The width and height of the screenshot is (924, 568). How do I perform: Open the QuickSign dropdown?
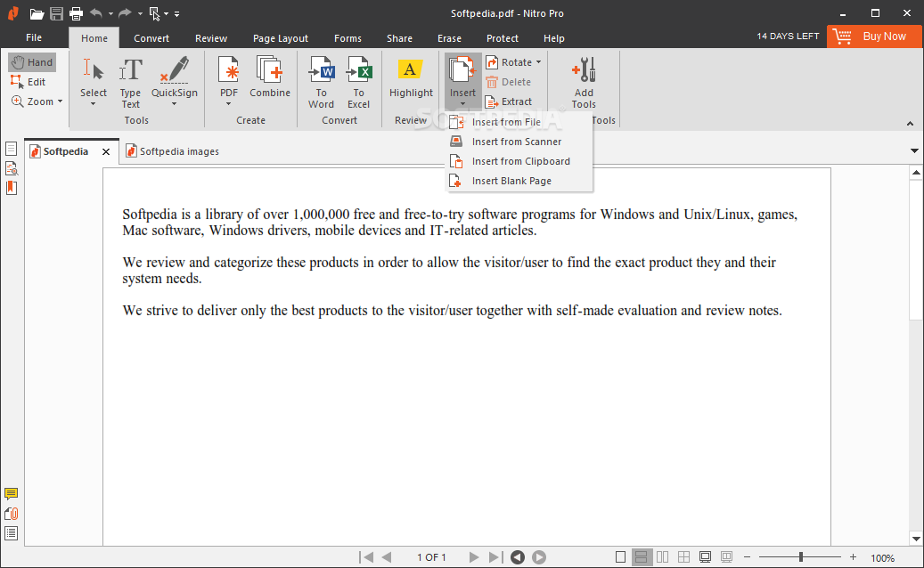click(x=175, y=104)
